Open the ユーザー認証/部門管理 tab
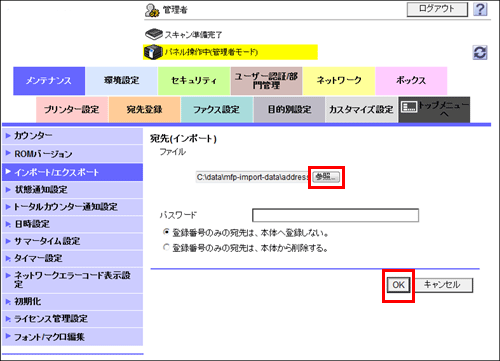 (266, 81)
